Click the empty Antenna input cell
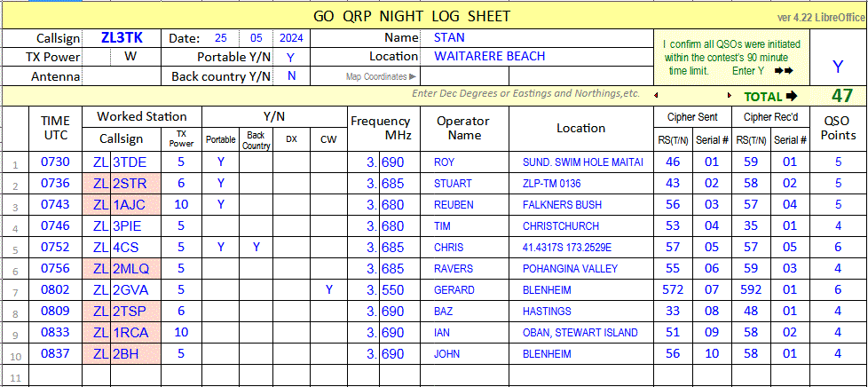868x387 pixels. click(x=122, y=76)
